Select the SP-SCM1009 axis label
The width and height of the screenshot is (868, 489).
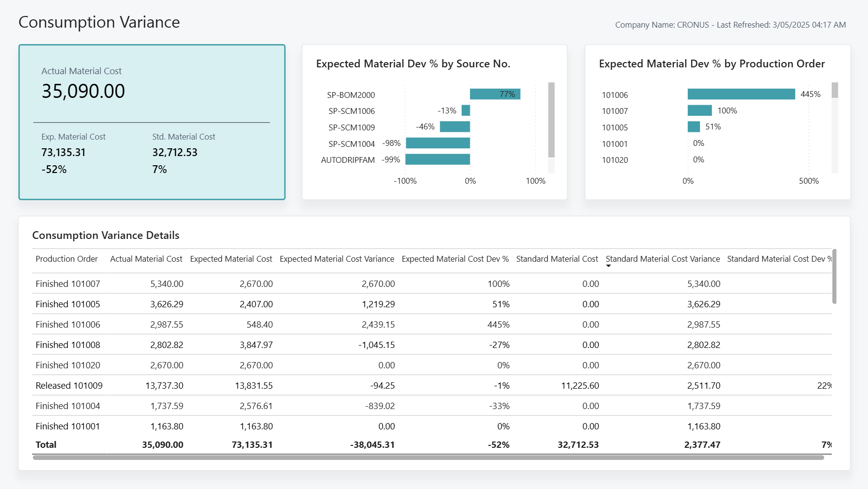(x=351, y=127)
